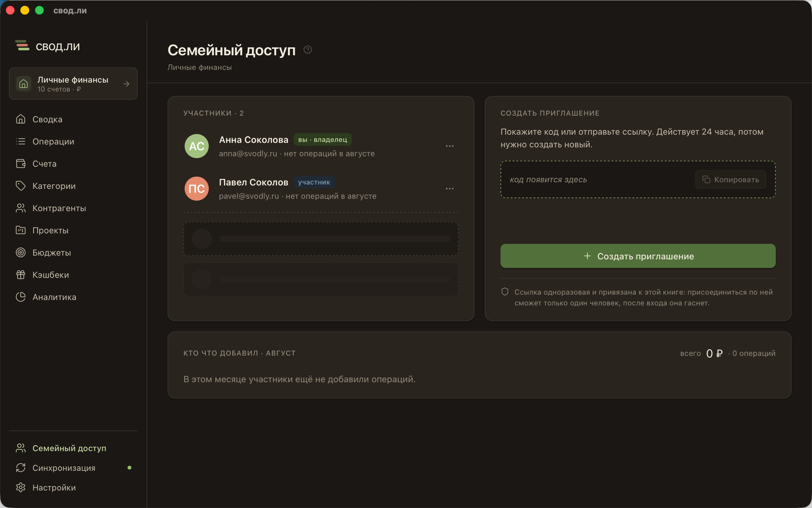Open Бюджеты target icon
Screen dimensions: 812x508
coord(21,252)
